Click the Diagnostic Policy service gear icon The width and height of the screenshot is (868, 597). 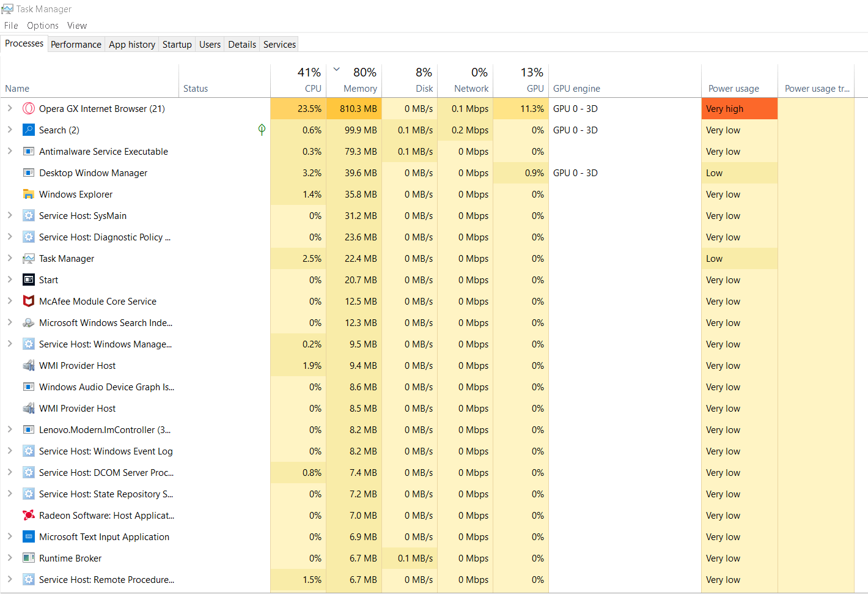(x=29, y=237)
